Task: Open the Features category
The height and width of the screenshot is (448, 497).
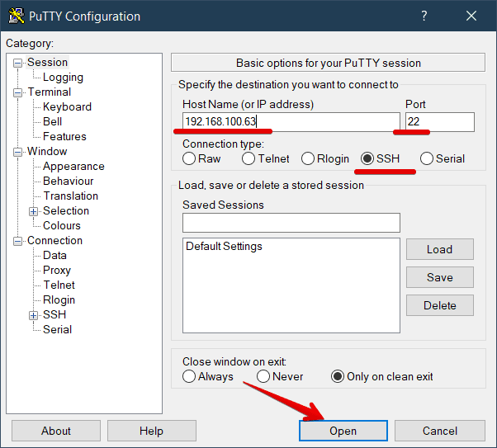Action: point(64,137)
